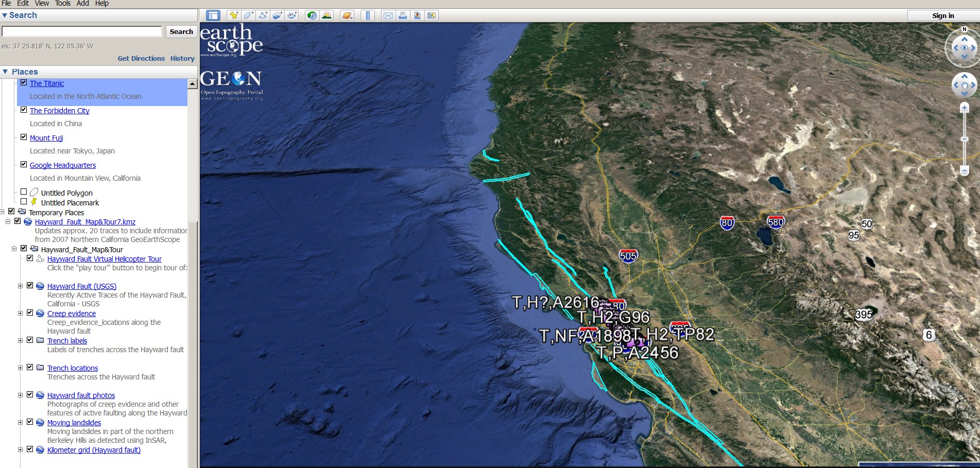980x468 pixels.
Task: Add a new placemark with pushpin icon
Action: 234,15
